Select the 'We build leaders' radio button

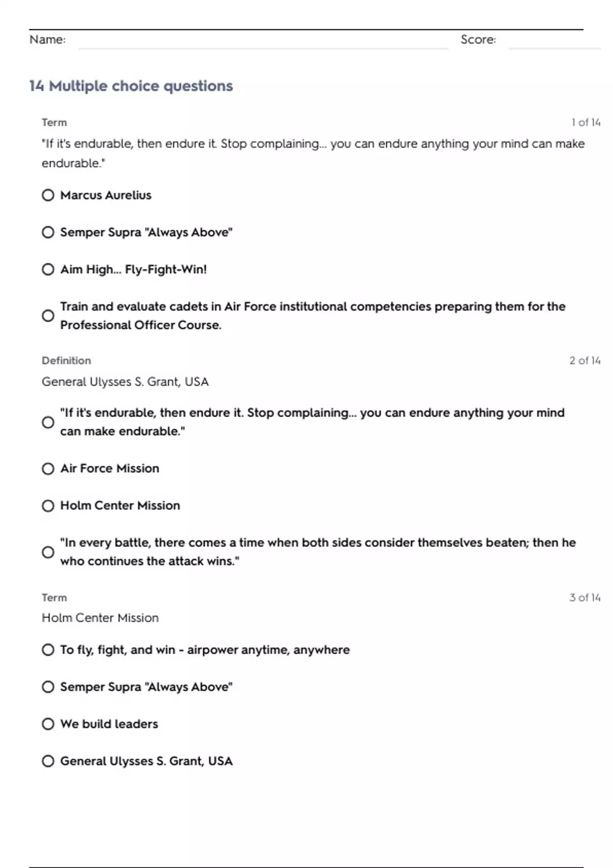[48, 724]
